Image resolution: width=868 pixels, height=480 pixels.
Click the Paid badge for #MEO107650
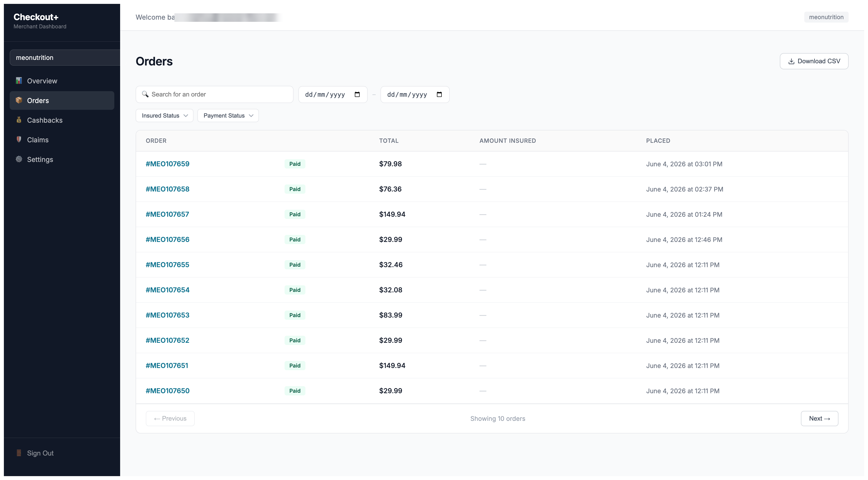pyautogui.click(x=294, y=391)
